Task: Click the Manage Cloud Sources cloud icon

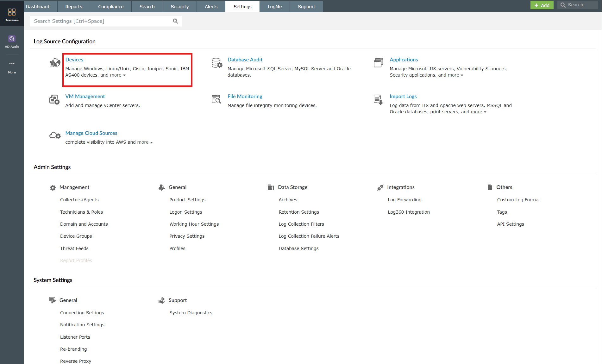Action: pos(55,135)
